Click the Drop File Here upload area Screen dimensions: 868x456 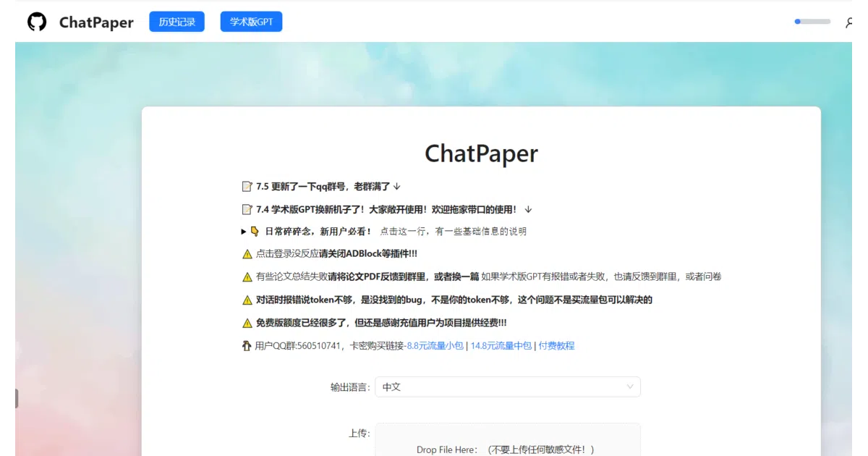coord(508,439)
